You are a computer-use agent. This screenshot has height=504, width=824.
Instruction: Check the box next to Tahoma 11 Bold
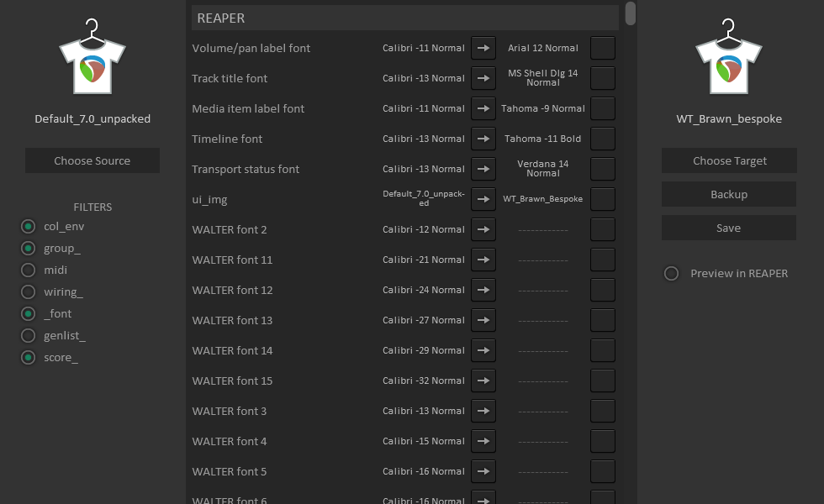point(602,139)
